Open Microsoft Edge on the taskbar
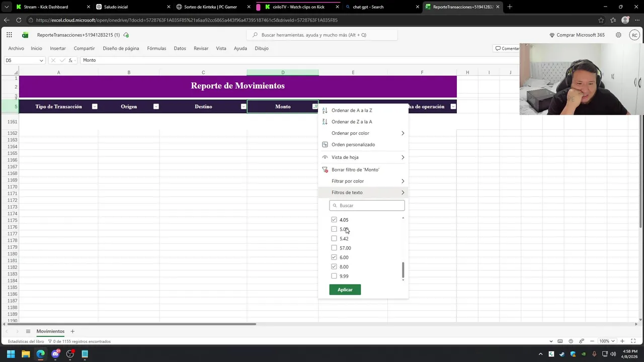The height and width of the screenshot is (362, 644). 40,354
